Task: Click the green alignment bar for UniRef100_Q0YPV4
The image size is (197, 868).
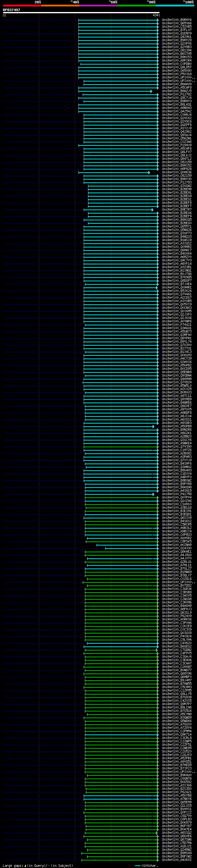Action: pos(122,497)
